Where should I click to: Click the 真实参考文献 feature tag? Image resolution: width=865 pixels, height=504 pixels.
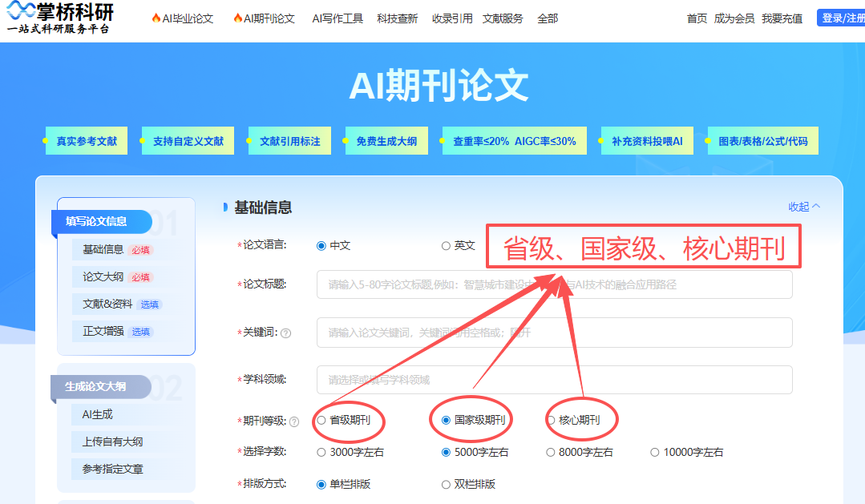87,140
